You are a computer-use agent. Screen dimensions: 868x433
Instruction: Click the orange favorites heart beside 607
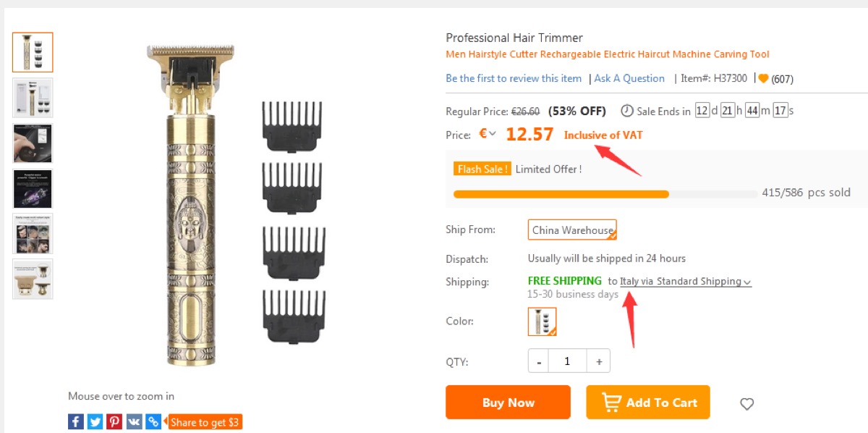pyautogui.click(x=763, y=78)
